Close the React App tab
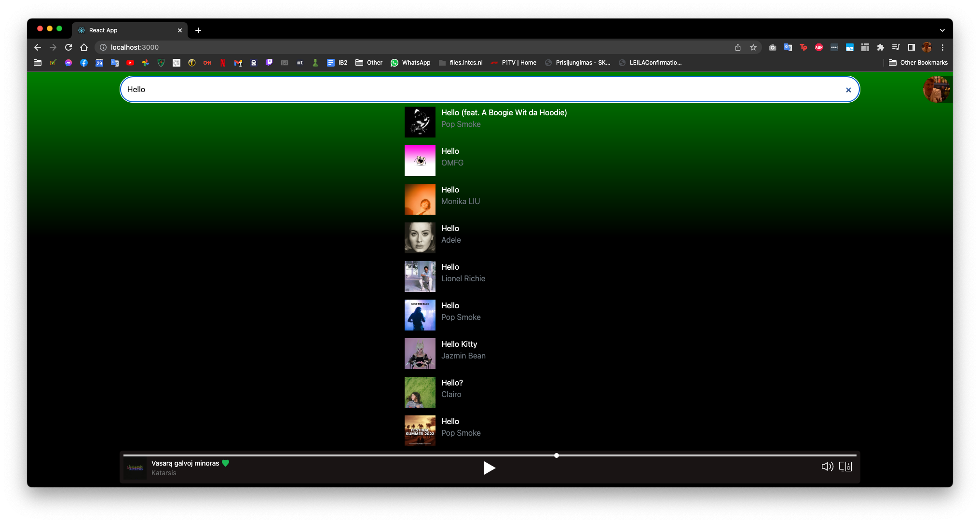980x523 pixels. pos(180,30)
